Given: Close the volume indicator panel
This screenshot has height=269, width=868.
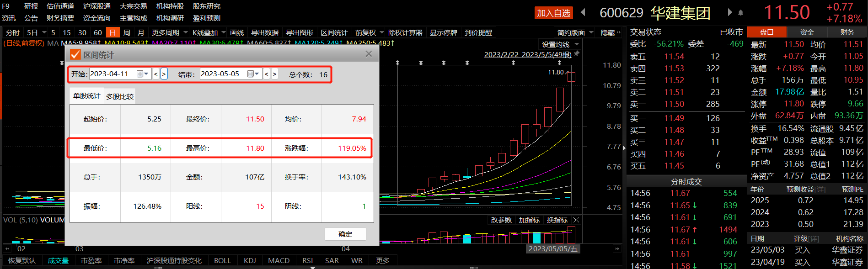Looking at the screenshot, I should 576,220.
